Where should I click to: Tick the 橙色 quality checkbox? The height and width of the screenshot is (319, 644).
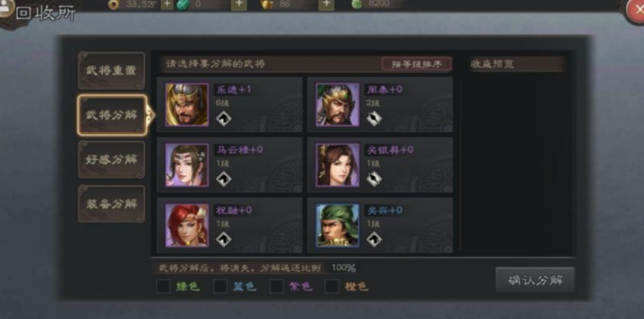click(332, 286)
